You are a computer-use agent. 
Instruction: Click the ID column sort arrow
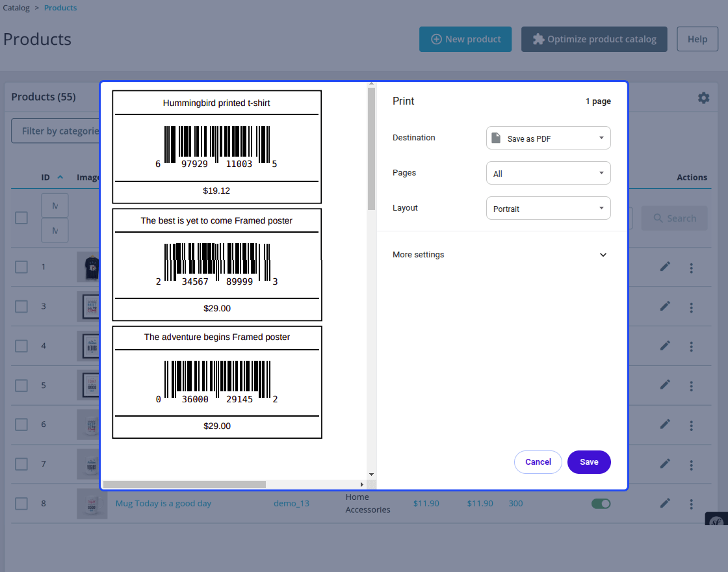click(60, 177)
